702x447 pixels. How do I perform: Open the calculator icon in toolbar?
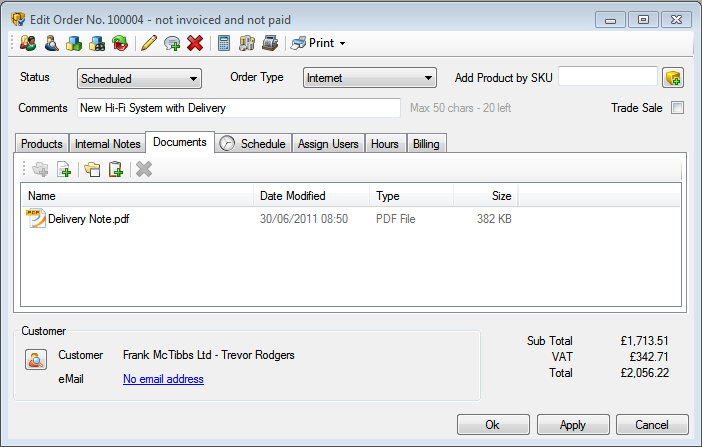224,43
